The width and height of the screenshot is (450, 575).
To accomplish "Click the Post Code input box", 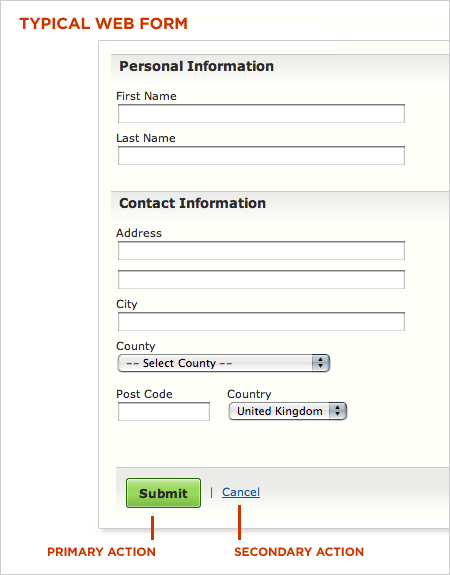I will 164,411.
